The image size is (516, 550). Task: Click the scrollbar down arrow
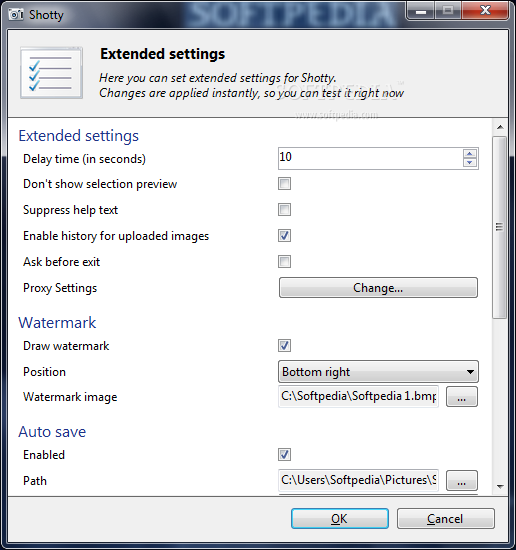tap(500, 487)
